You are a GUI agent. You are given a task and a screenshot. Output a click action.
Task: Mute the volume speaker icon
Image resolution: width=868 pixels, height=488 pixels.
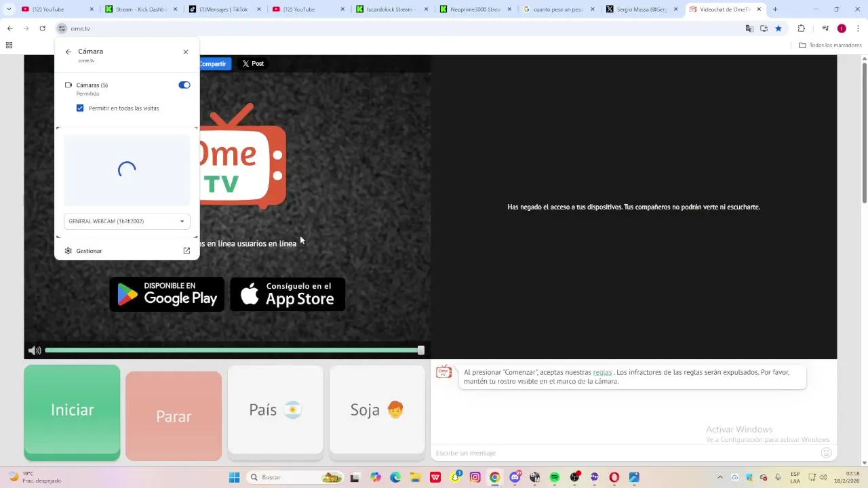[35, 350]
